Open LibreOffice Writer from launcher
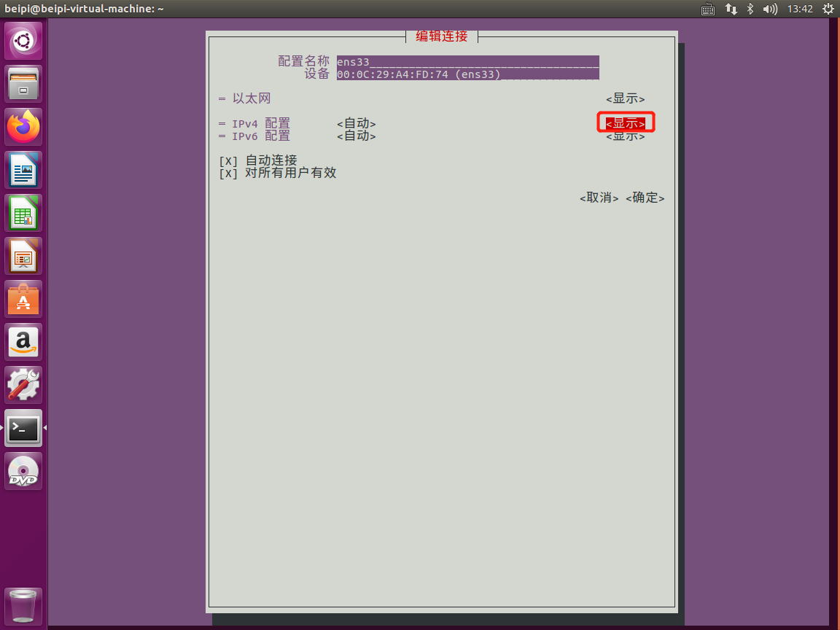This screenshot has width=840, height=630. coord(23,171)
